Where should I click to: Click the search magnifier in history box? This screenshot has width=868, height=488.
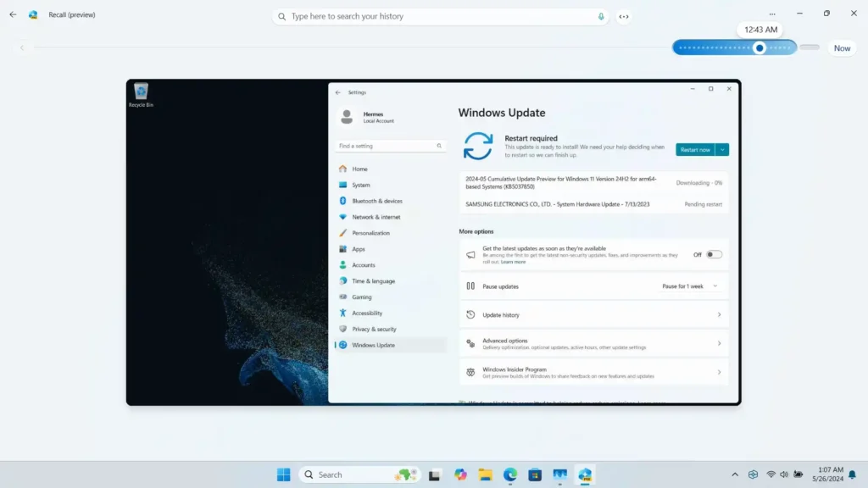click(x=281, y=17)
